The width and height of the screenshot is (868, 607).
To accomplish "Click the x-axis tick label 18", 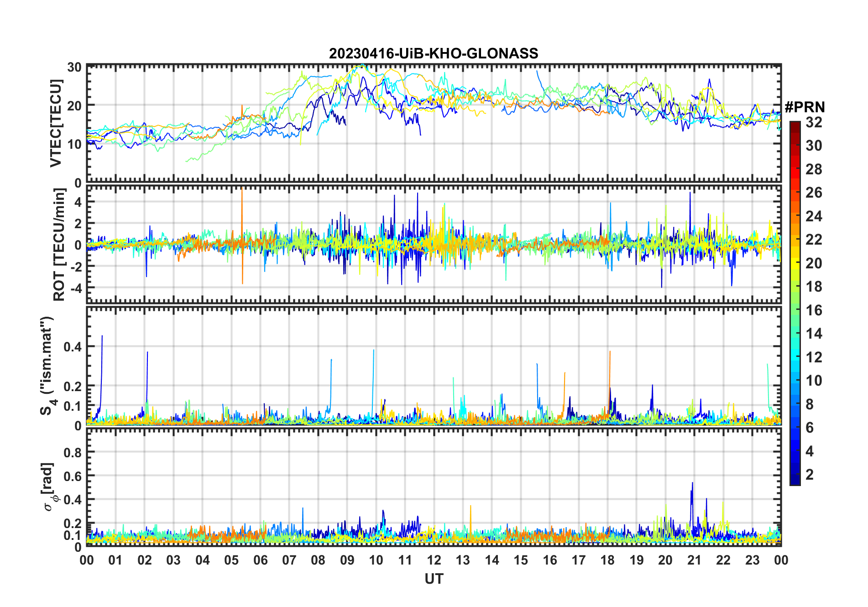I will (x=607, y=560).
